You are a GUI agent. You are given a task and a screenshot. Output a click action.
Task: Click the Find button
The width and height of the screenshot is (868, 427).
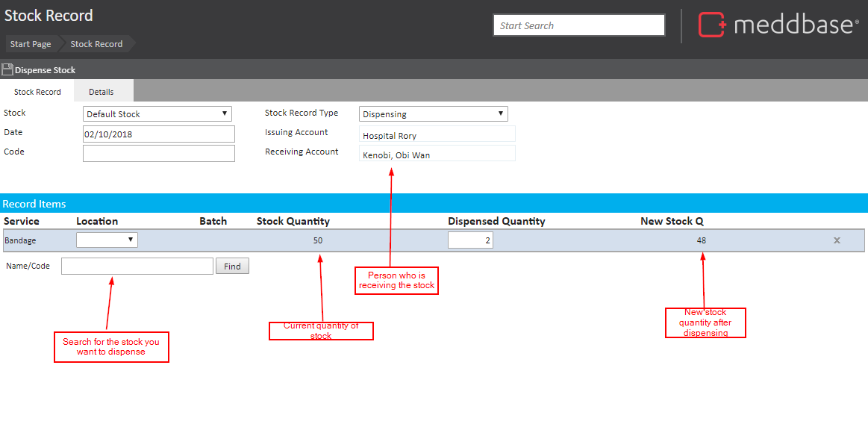(233, 267)
